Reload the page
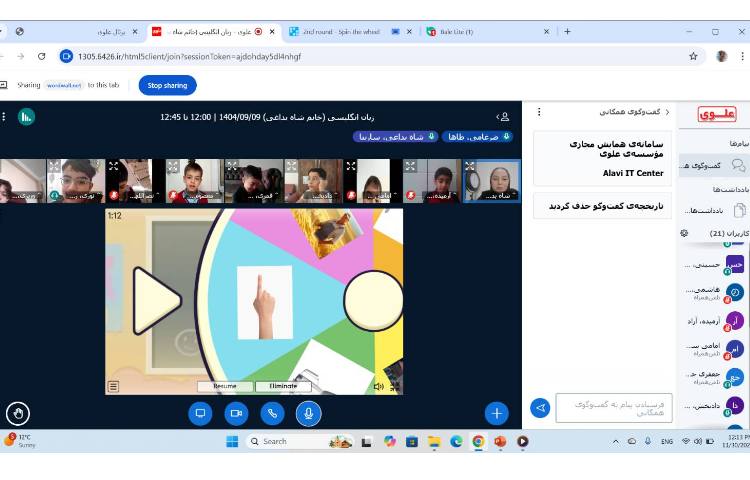This screenshot has height=480, width=750. point(42,56)
